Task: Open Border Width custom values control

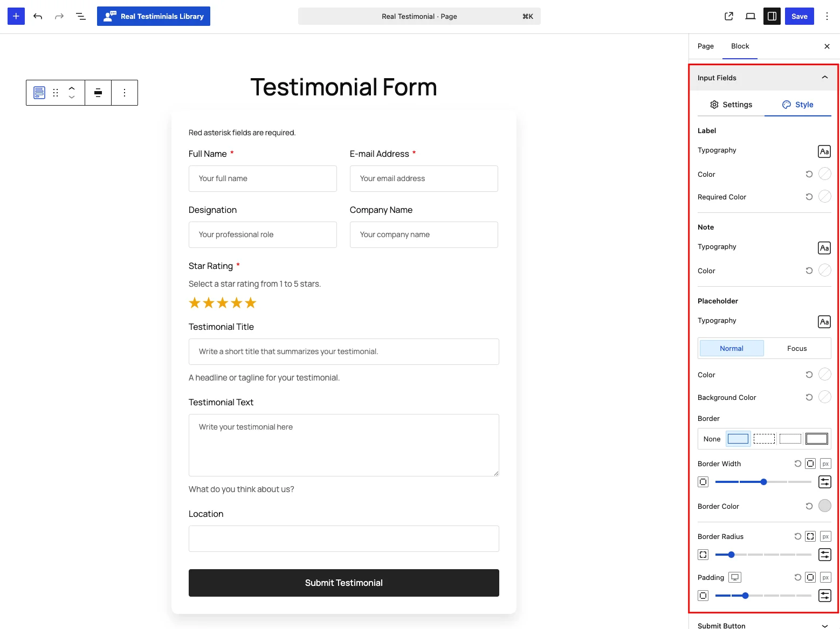Action: pos(825,482)
